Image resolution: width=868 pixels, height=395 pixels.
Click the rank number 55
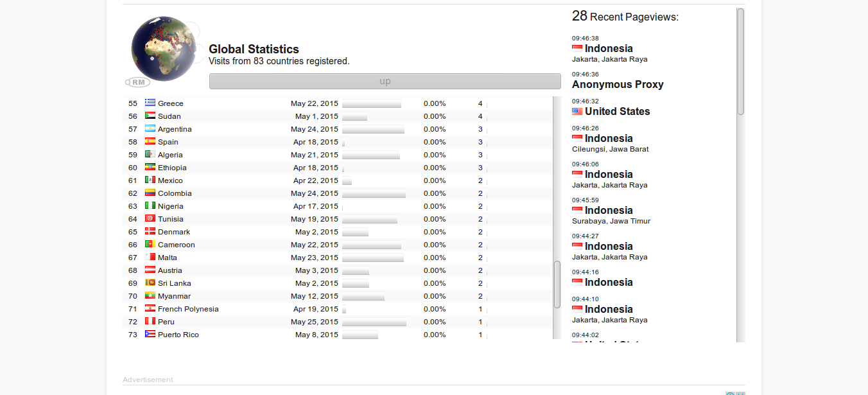click(x=133, y=103)
